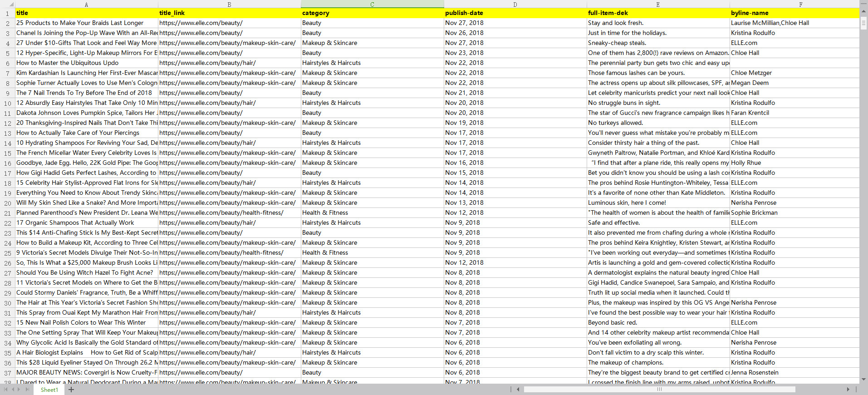
Task: Select 'Stay and look fresh.' cell
Action: click(x=658, y=23)
